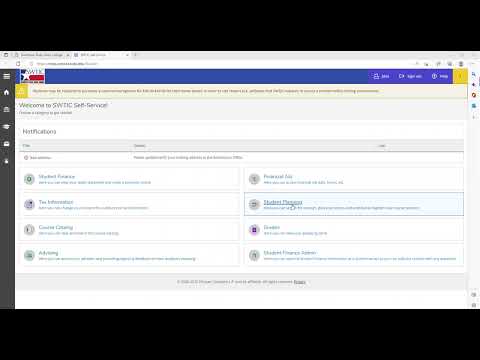Open the Student Finance icon
Viewport: 480px width, 360px height.
(x=29, y=179)
